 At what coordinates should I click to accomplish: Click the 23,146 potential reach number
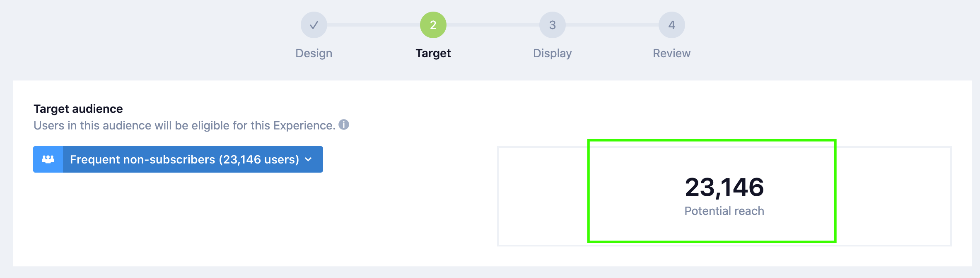pos(724,187)
